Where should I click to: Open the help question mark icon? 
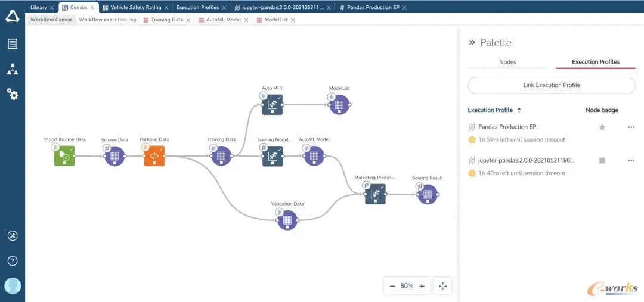pos(13,260)
